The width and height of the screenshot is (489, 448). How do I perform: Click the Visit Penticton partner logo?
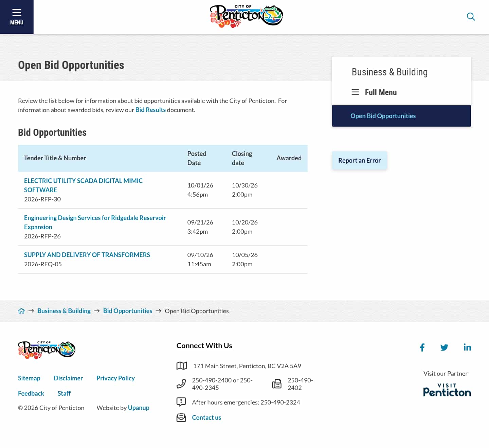(447, 390)
